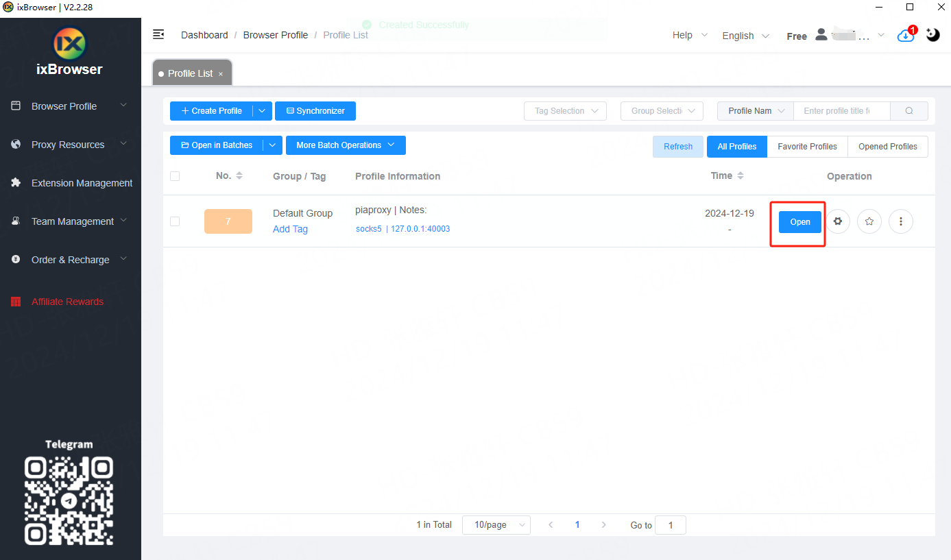Open the three-dot more options menu

(x=900, y=221)
